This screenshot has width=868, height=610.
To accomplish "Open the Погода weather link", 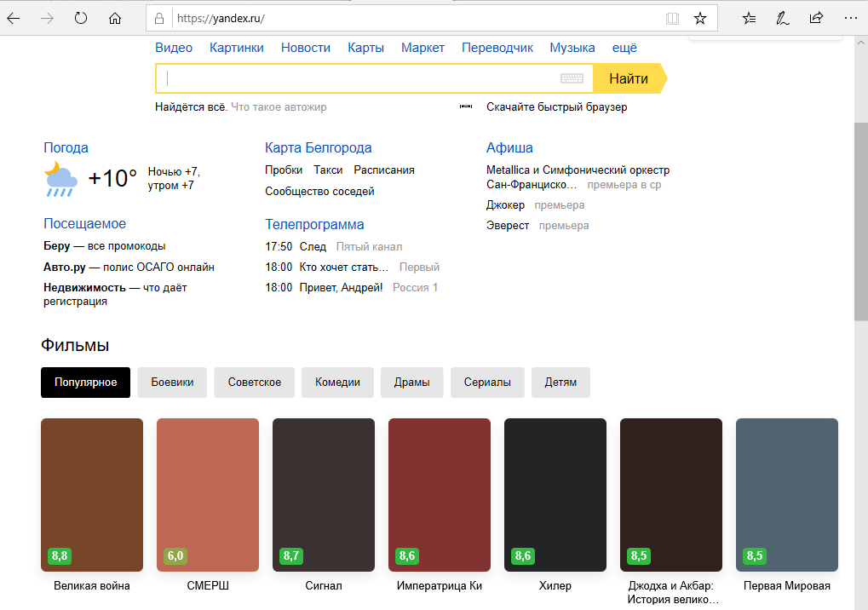I will (x=66, y=147).
